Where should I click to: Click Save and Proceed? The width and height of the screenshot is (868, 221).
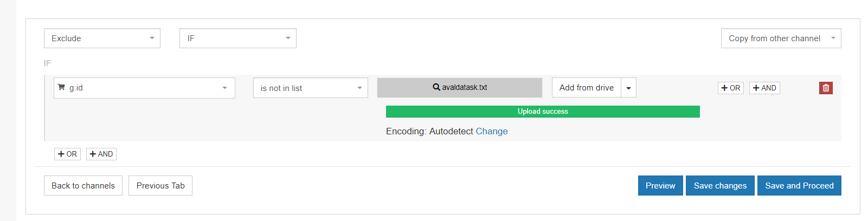pos(799,185)
